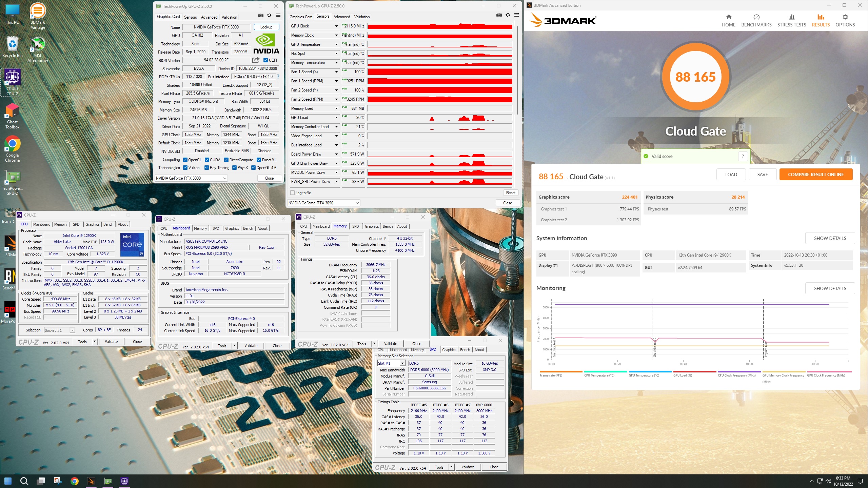This screenshot has width=868, height=488.
Task: Open Graphics tab in CPU-Z Memory window
Action: [x=372, y=226]
